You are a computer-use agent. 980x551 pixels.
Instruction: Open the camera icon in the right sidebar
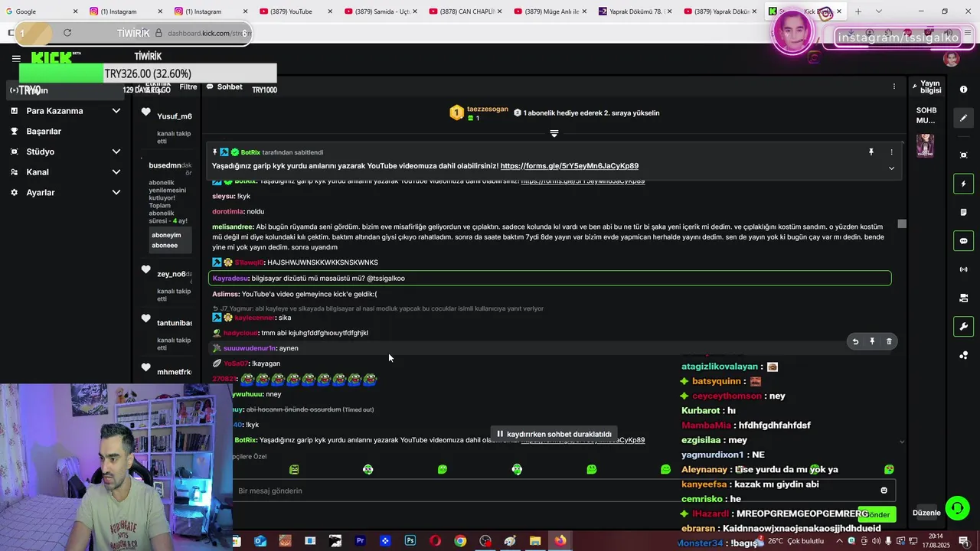click(963, 298)
